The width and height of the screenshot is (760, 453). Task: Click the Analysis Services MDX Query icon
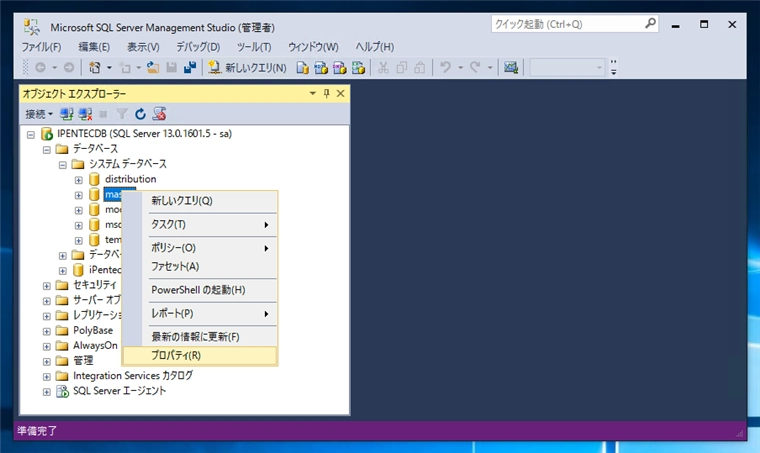pos(321,67)
